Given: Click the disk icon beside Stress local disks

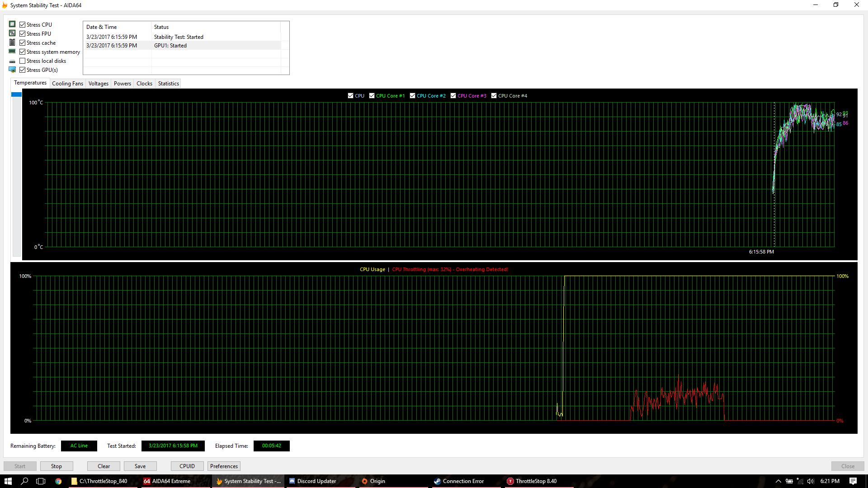Looking at the screenshot, I should click(12, 61).
